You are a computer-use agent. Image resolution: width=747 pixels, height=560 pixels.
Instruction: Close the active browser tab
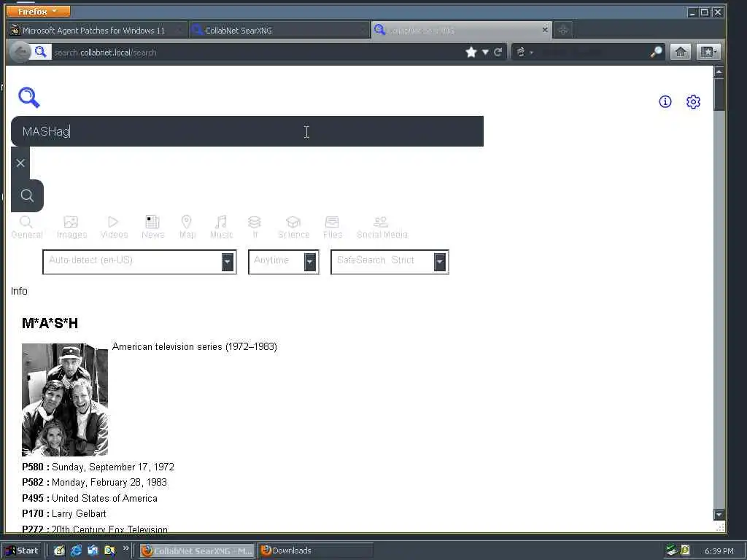pyautogui.click(x=544, y=29)
